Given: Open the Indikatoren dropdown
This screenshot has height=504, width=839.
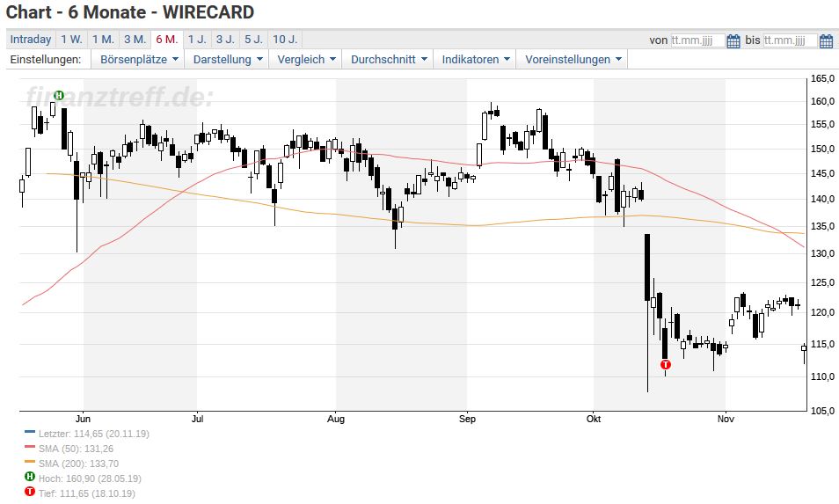Looking at the screenshot, I should [475, 60].
